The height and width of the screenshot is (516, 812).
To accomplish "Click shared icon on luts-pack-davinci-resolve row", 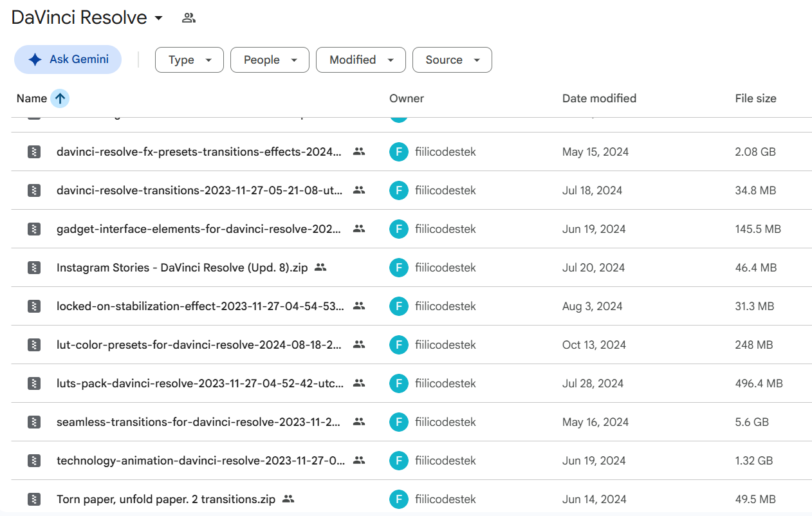I will [x=359, y=383].
